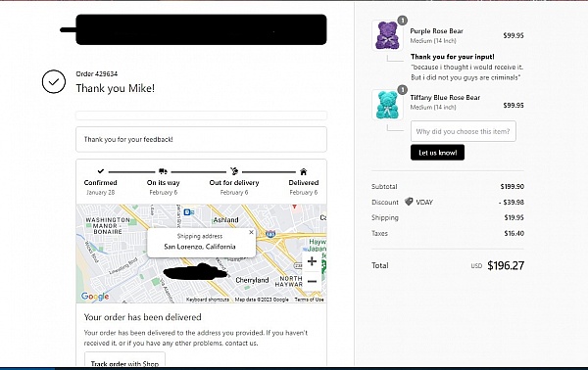Screen dimensions: 588x370
Task: Click the On its way truck icon
Action: [163, 171]
